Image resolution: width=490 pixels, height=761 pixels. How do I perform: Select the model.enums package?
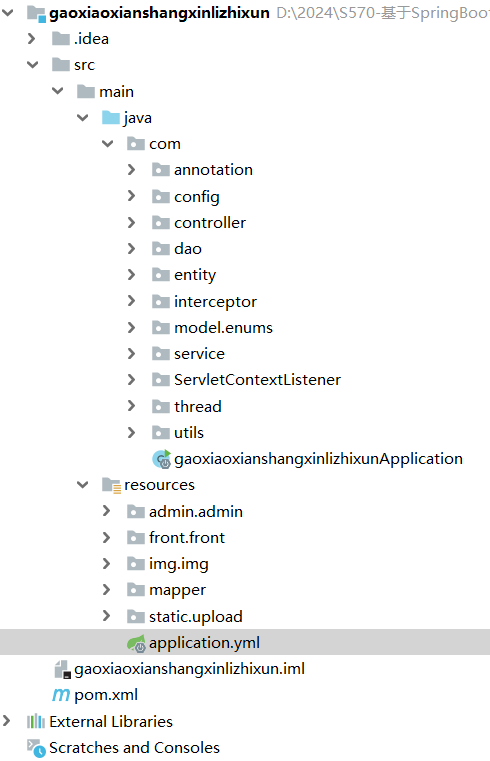tap(223, 328)
